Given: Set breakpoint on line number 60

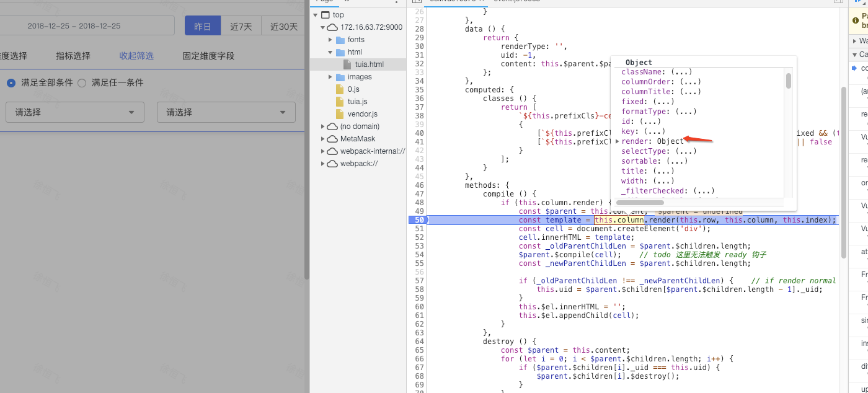Looking at the screenshot, I should point(418,307).
